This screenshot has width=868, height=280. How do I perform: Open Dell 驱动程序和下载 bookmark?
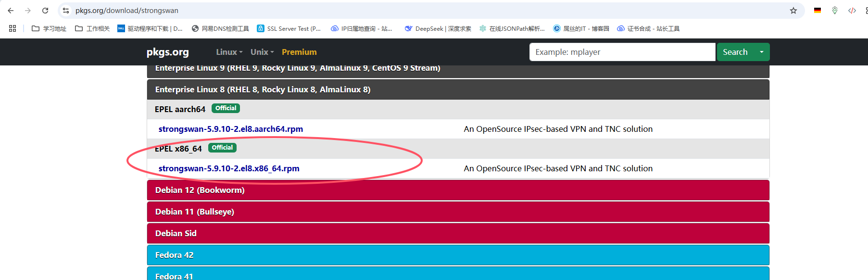(150, 29)
